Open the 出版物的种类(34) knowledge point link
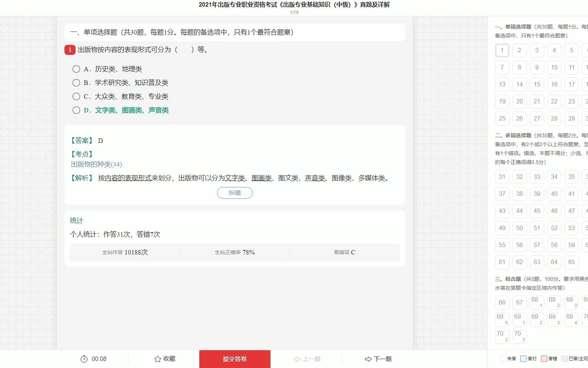Screen dimensions: 588x368 point(96,164)
